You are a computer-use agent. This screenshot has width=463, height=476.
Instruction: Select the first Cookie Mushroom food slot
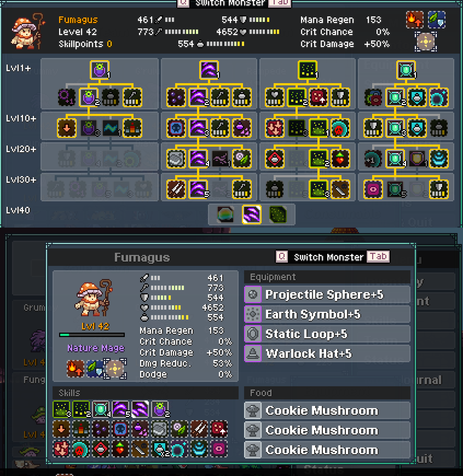click(x=327, y=411)
